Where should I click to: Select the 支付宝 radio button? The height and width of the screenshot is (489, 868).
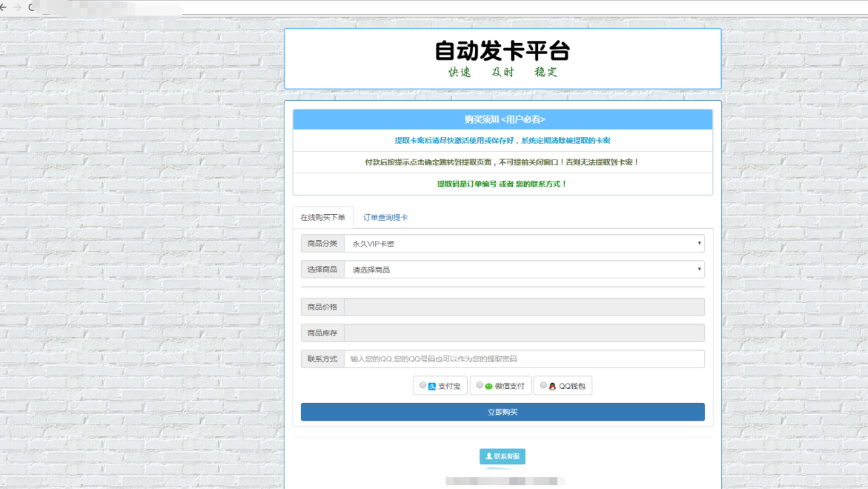(x=423, y=385)
